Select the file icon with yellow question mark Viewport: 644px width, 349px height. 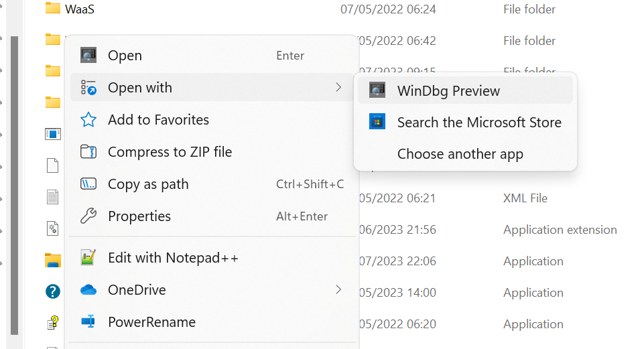click(x=52, y=323)
